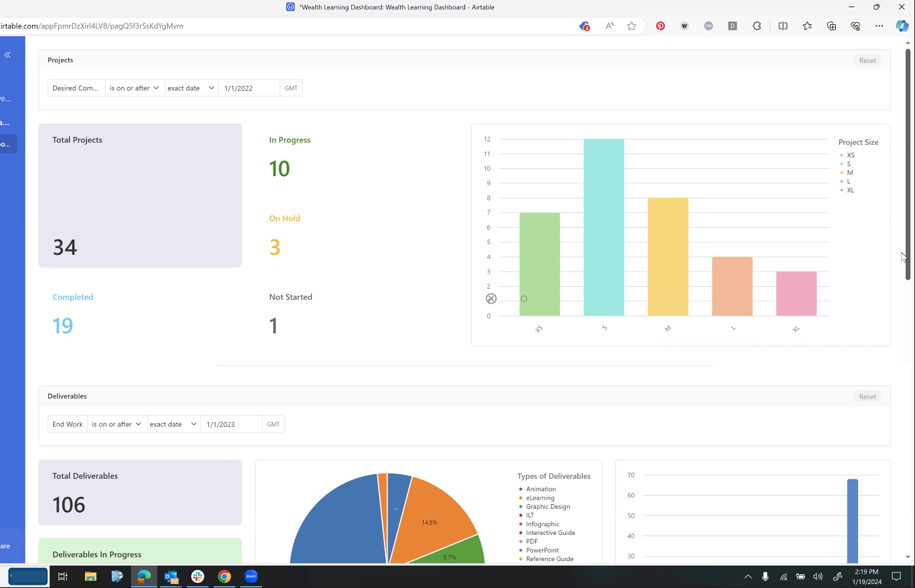Open volume control in system tray
The image size is (915, 588).
[x=817, y=577]
